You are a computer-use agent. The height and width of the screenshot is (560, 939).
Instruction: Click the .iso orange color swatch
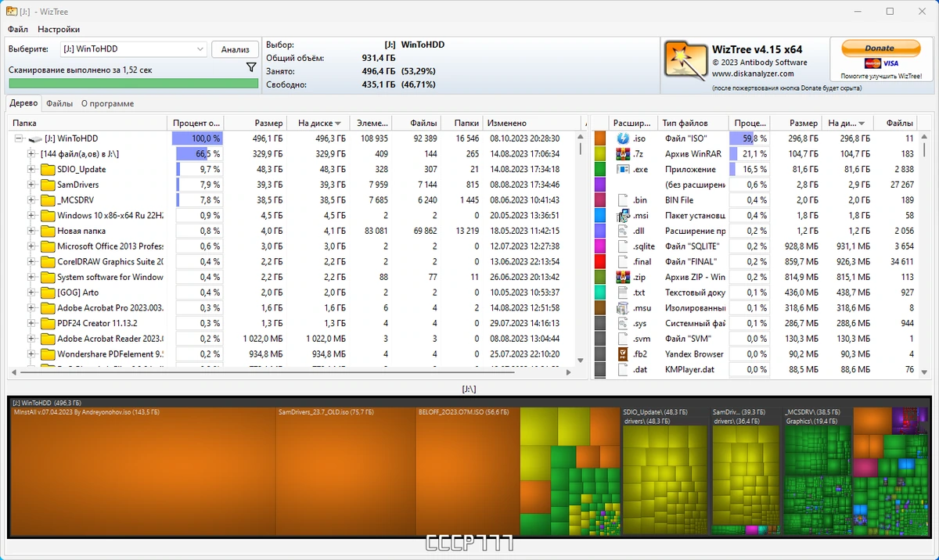600,138
